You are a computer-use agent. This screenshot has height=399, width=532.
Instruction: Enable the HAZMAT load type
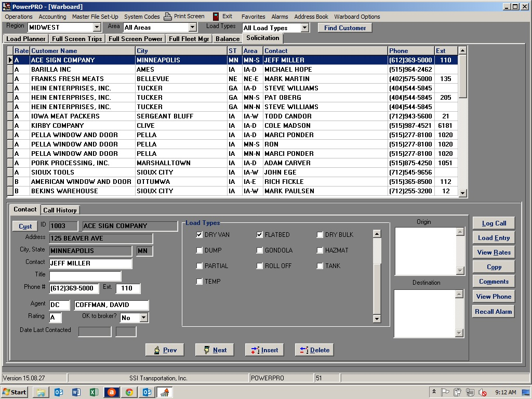[x=320, y=250]
